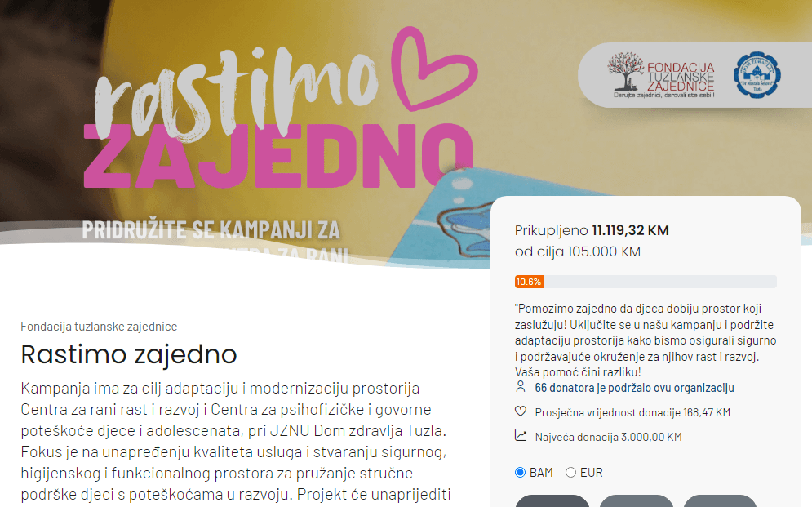Click the pink ZAJEDNO banner text
The image size is (812, 507).
(278, 155)
